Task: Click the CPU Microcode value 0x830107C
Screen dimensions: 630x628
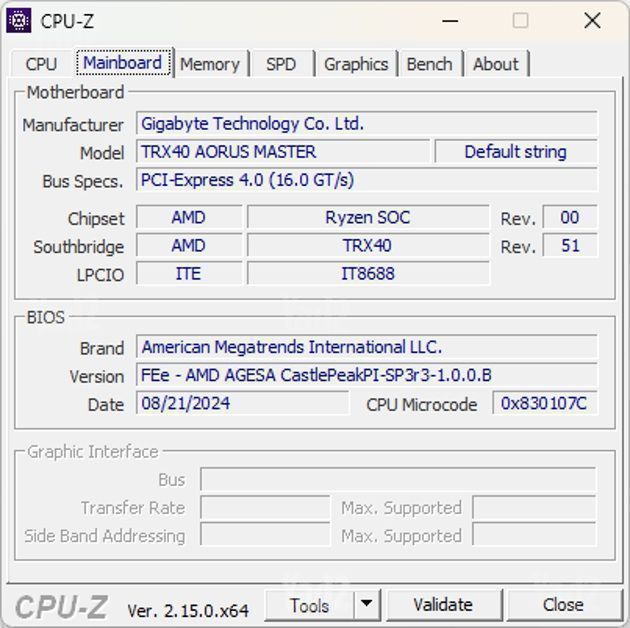Action: pyautogui.click(x=545, y=403)
